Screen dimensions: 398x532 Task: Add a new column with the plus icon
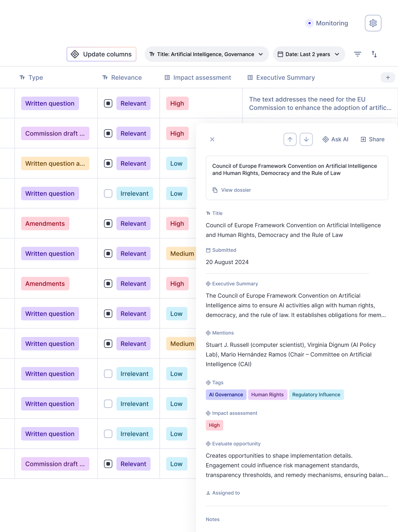tap(388, 77)
